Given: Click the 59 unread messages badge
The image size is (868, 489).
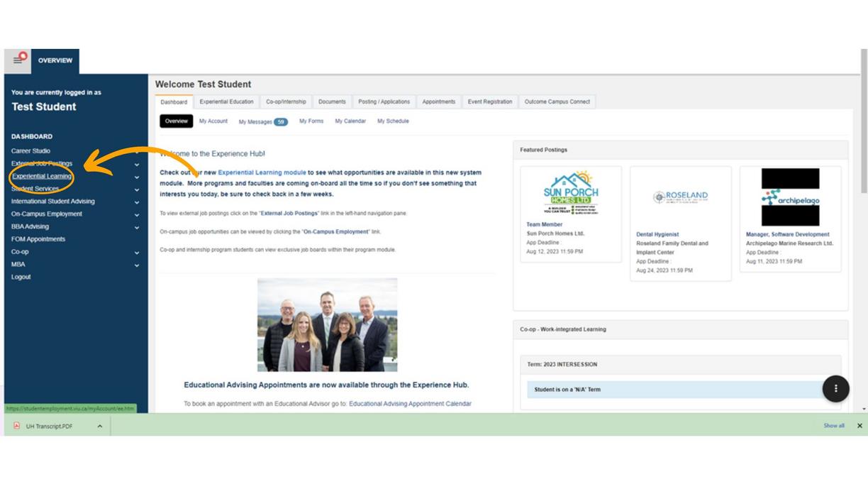Looking at the screenshot, I should pos(281,122).
